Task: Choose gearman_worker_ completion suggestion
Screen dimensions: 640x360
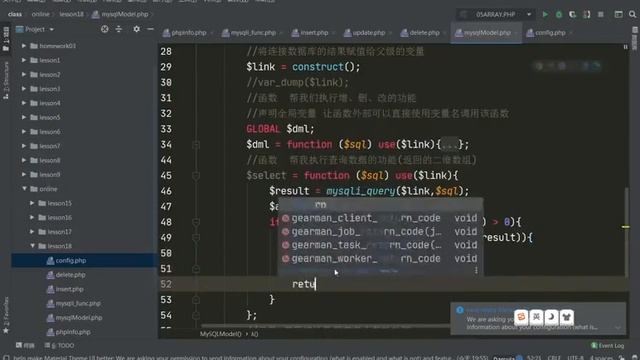Action: pos(380,258)
